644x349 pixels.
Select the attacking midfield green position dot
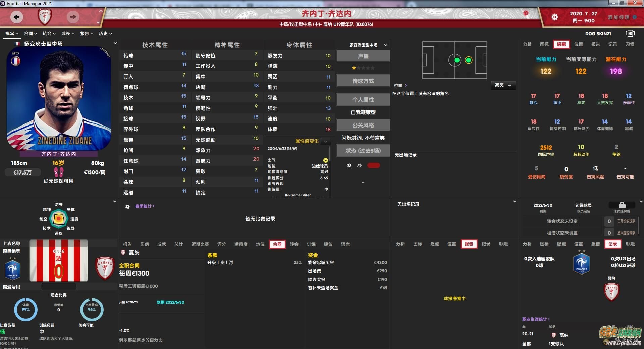(469, 60)
